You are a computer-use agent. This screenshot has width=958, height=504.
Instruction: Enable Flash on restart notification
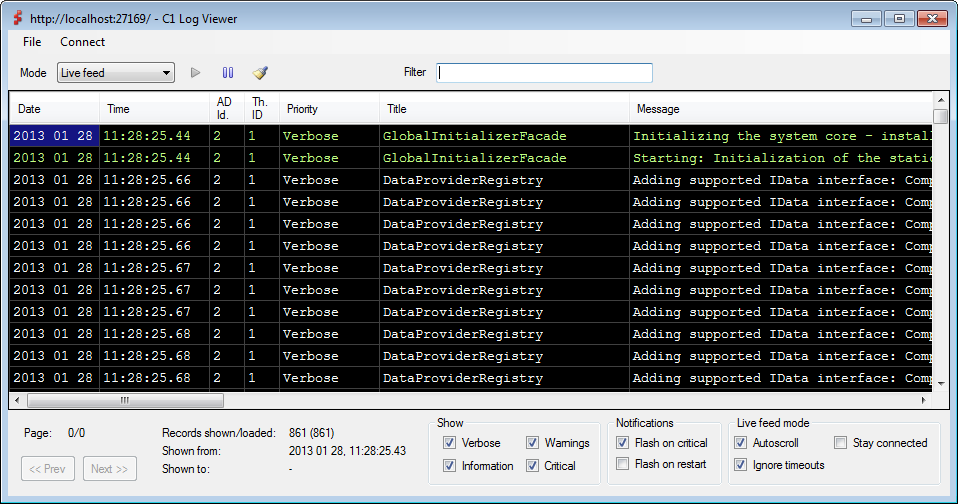point(623,464)
